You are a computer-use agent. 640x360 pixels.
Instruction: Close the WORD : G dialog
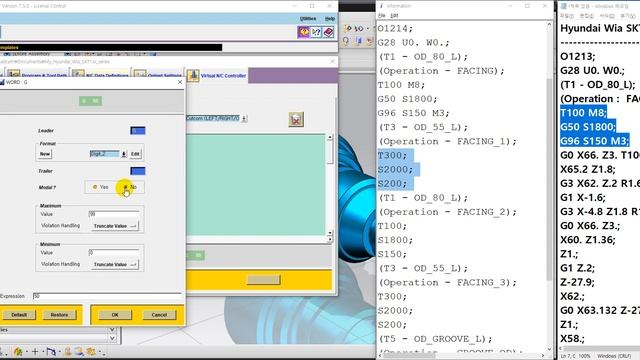180,82
